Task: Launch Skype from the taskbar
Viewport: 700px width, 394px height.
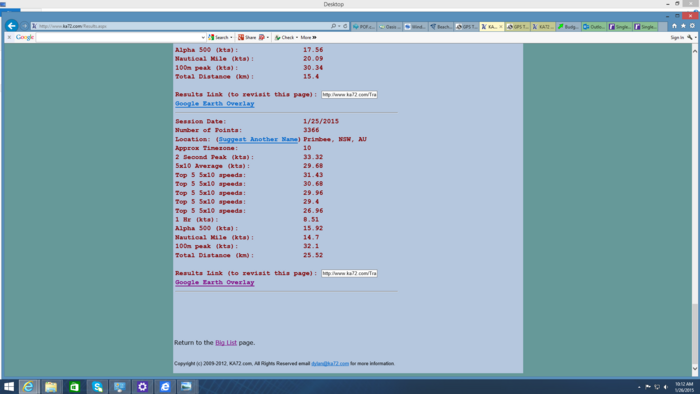Action: 97,386
